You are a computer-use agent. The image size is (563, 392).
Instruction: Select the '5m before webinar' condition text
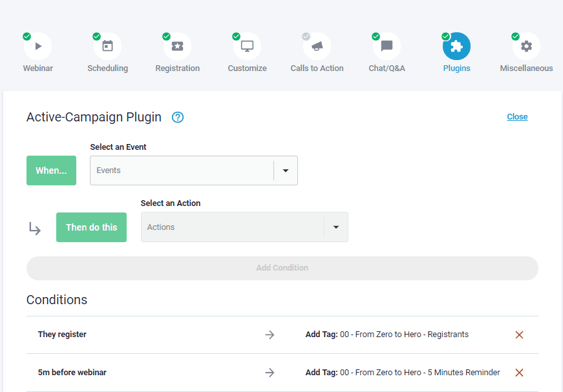click(x=72, y=372)
